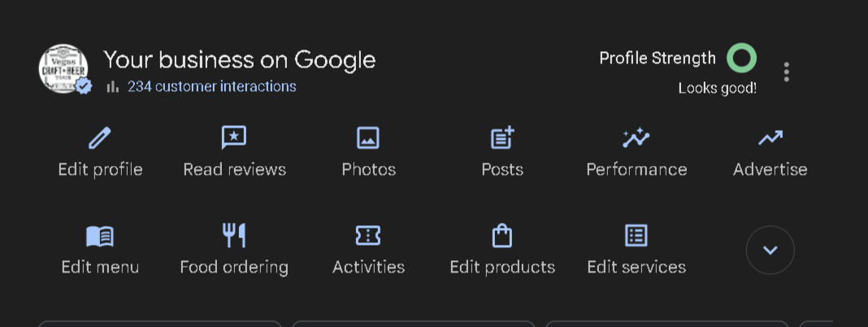Click the Activities ticket icon
The width and height of the screenshot is (868, 327).
click(368, 237)
